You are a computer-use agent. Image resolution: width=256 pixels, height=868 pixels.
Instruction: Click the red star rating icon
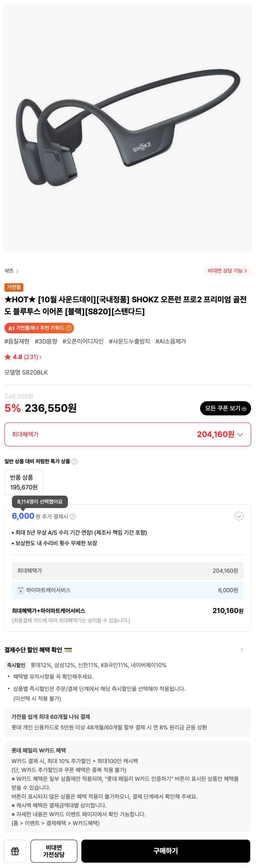pos(8,357)
